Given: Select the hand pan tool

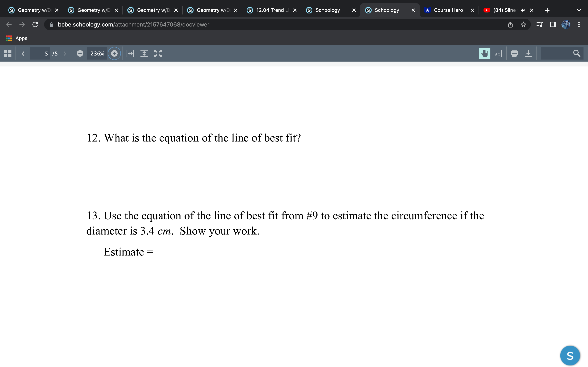Looking at the screenshot, I should [x=484, y=53].
